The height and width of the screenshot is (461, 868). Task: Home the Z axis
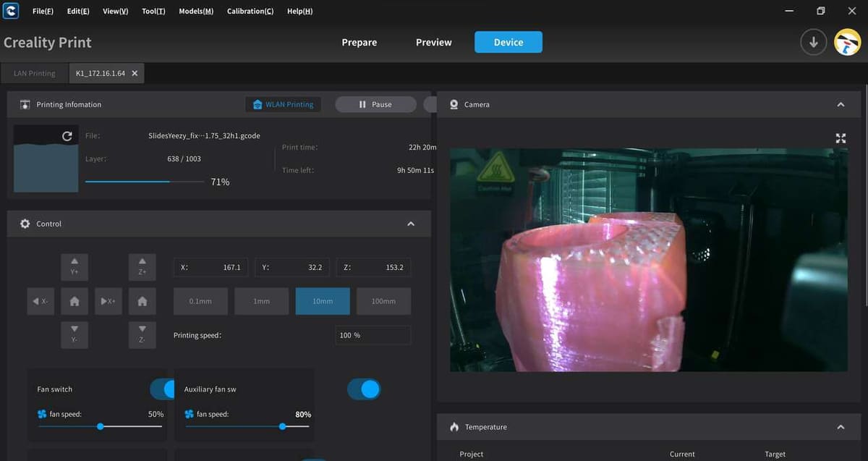point(142,301)
